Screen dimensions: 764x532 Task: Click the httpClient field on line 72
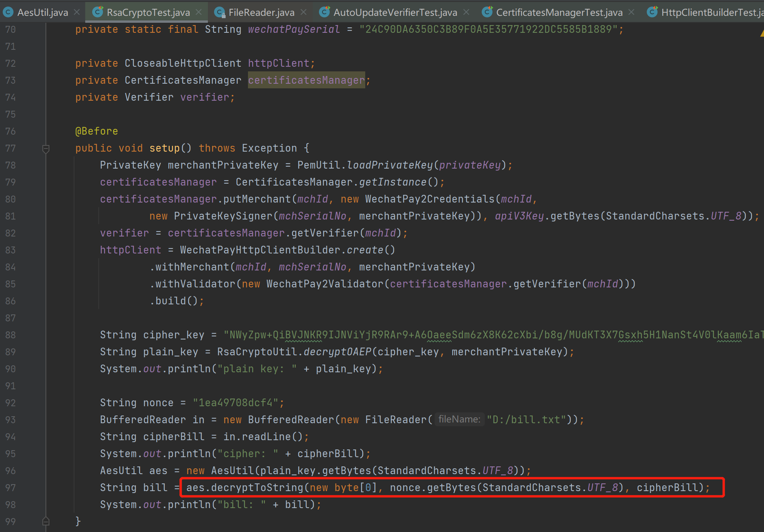coord(278,63)
